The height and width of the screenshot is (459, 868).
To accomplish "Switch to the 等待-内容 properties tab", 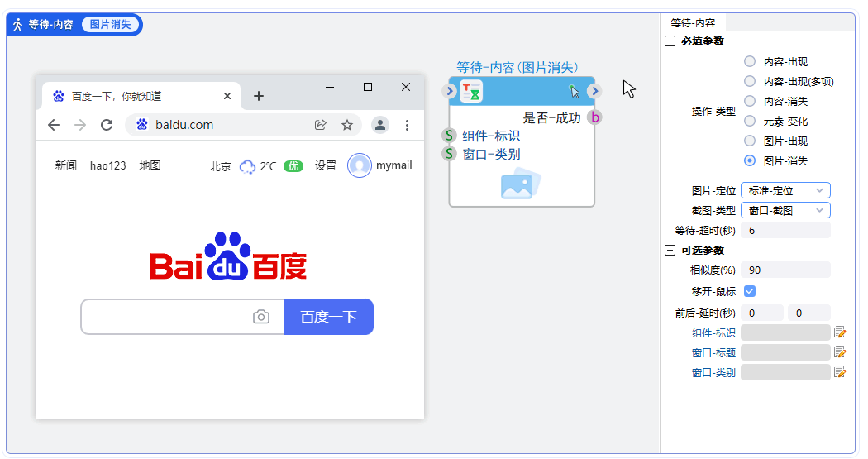I will pos(693,22).
